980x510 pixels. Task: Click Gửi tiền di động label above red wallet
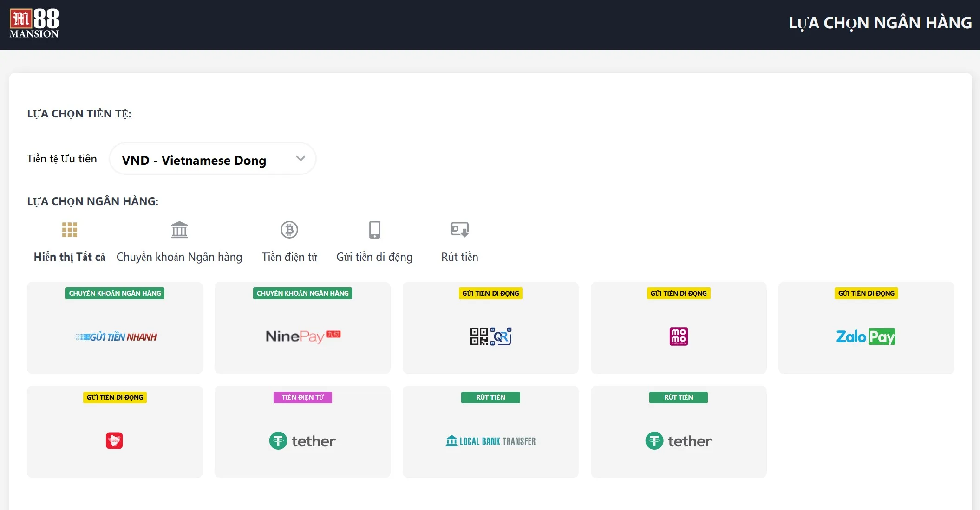(x=115, y=397)
